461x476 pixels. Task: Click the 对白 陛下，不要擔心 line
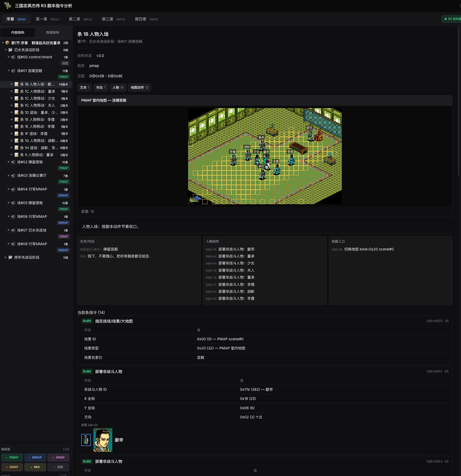click(x=115, y=257)
